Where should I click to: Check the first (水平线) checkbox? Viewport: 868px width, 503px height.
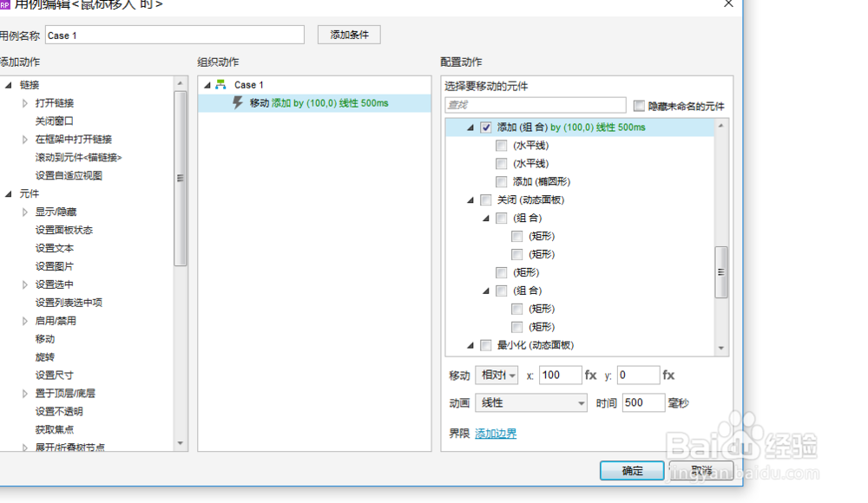(501, 145)
